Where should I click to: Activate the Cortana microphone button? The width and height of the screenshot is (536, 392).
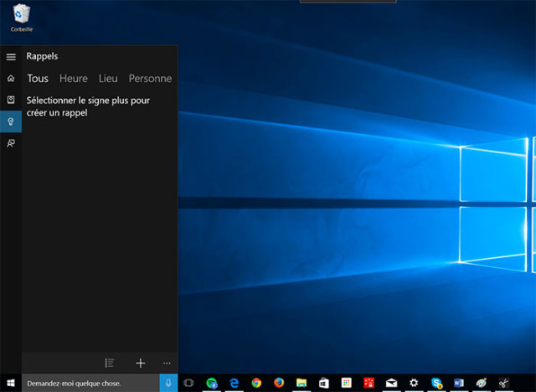(x=168, y=383)
